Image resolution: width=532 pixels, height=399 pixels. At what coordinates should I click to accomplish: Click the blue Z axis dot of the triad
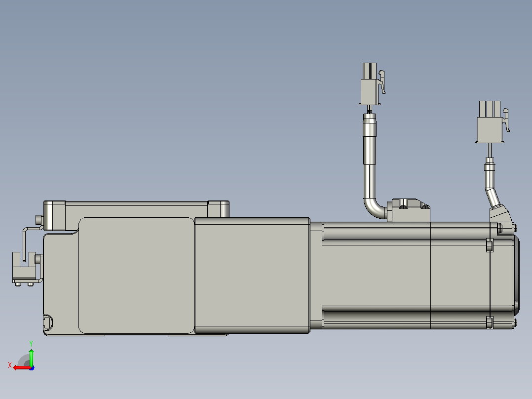[32, 368]
